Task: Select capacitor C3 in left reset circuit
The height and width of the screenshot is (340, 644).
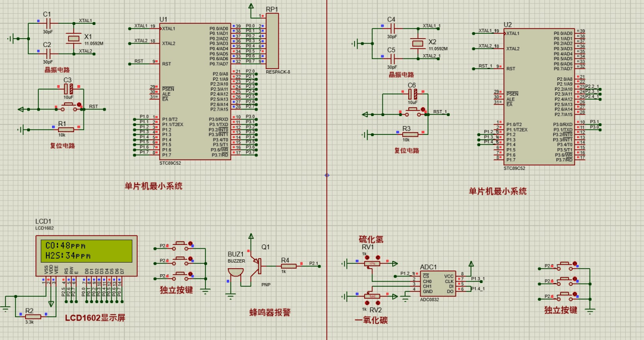Action: pyautogui.click(x=69, y=89)
